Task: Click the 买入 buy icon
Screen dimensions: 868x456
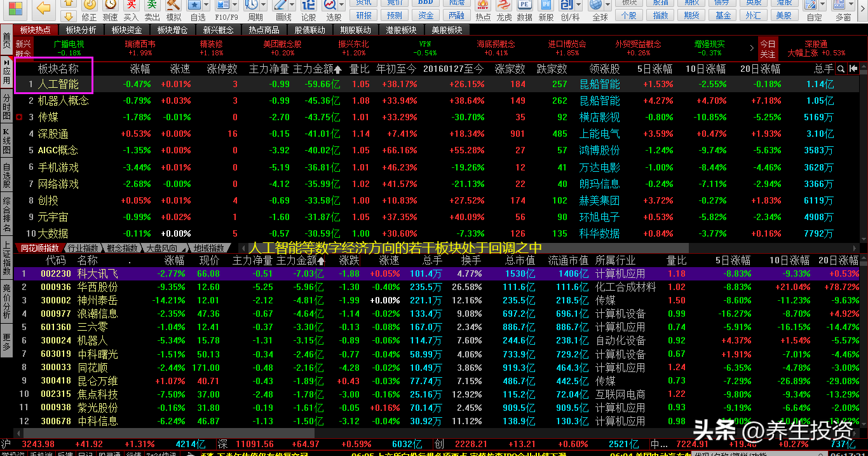Action: click(x=131, y=5)
